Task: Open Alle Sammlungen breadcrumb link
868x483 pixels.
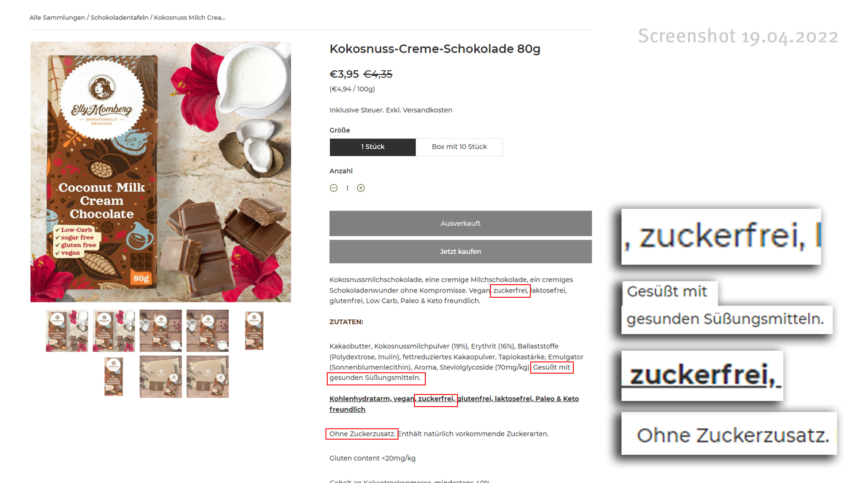Action: [57, 18]
